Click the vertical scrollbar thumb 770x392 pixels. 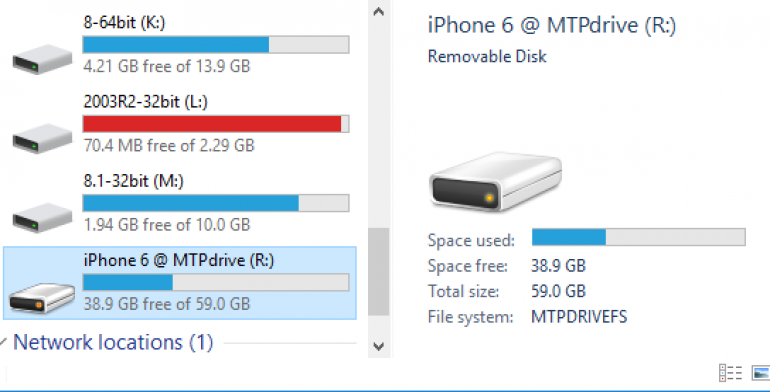[378, 272]
